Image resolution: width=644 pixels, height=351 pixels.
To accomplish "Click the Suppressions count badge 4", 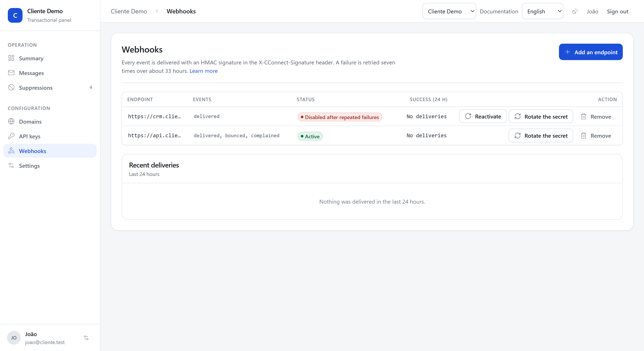I will [91, 87].
